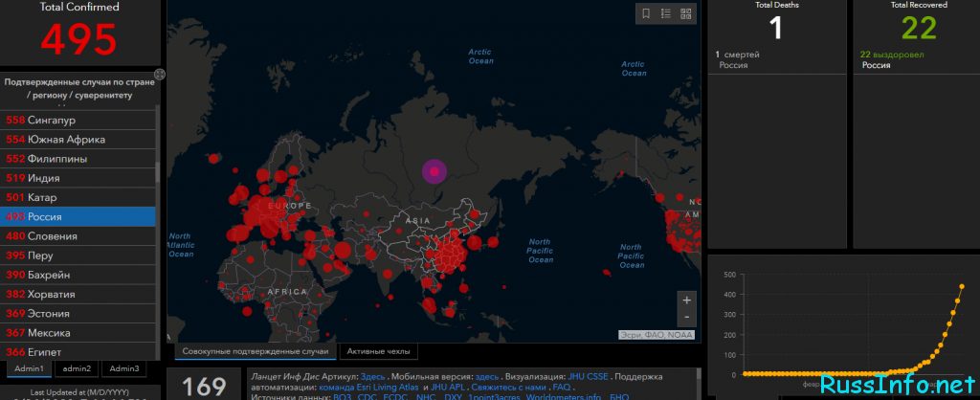Open the 'Свяжитесь с нами' link
This screenshot has height=400, width=980.
[x=509, y=387]
